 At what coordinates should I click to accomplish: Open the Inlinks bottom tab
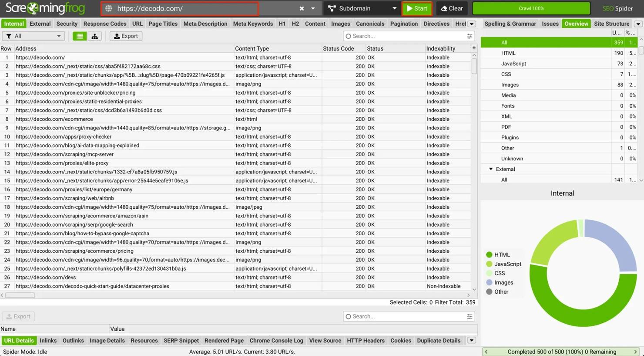tap(48, 340)
